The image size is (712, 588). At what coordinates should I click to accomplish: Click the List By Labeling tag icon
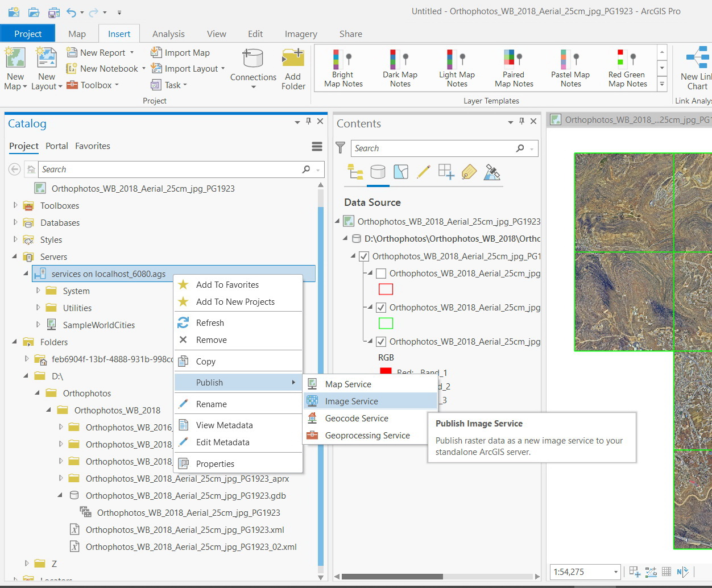click(469, 172)
